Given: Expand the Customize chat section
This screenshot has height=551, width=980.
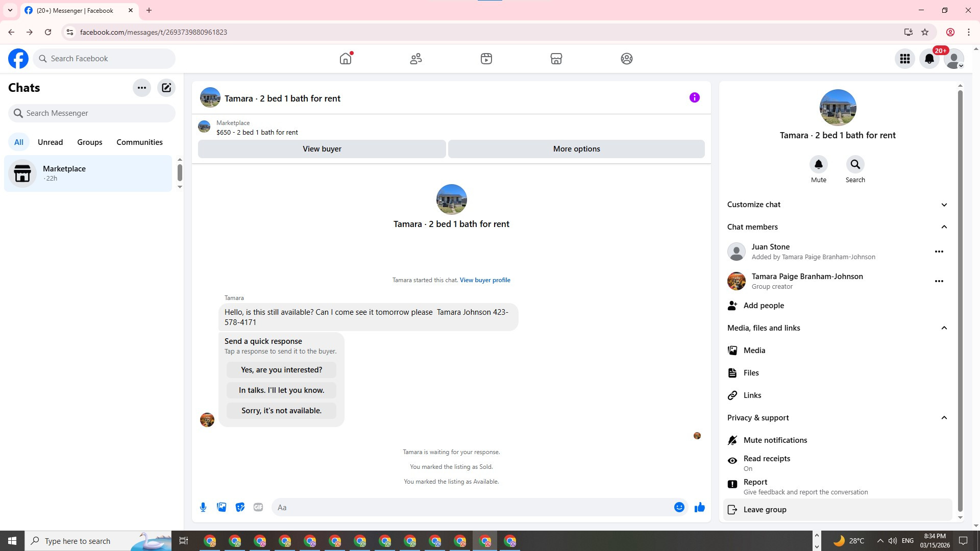Looking at the screenshot, I should coord(838,205).
